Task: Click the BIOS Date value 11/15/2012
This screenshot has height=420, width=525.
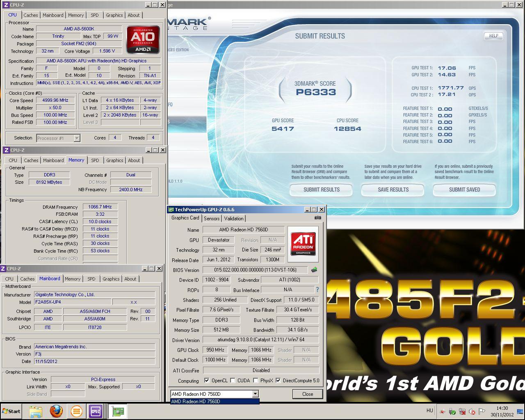Action: click(94, 361)
